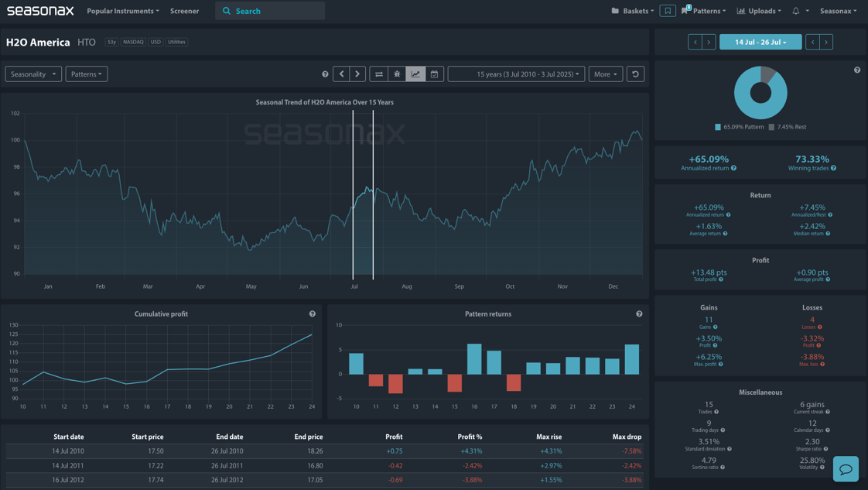Click the 26 Jul 2011 end date cell
The height and width of the screenshot is (490, 868).
(227, 466)
